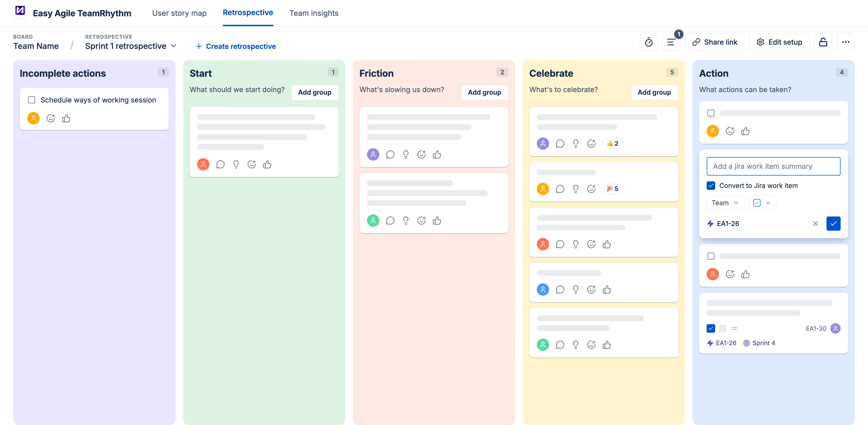
Task: Click lightbulb icon on second Celebrate card
Action: tap(576, 189)
